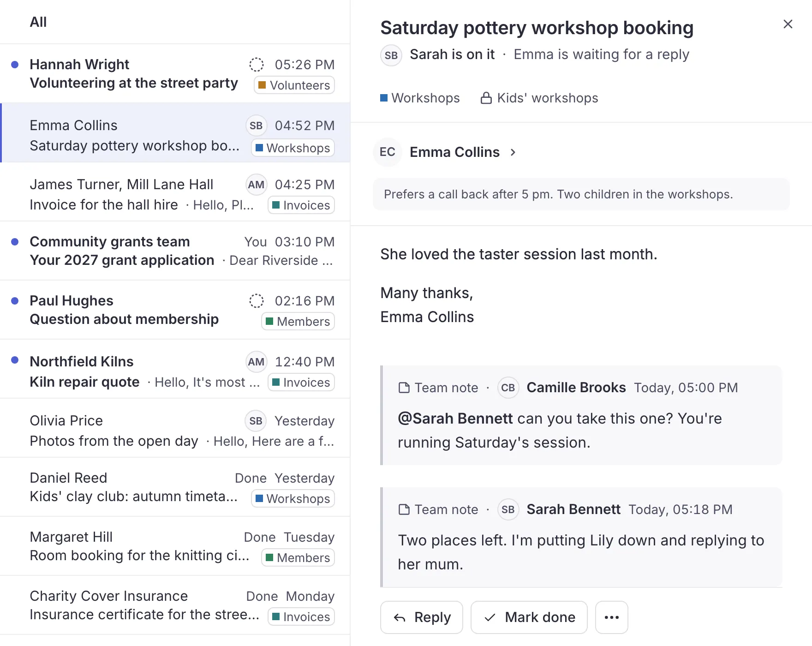
Task: Mark the conversation as done
Action: pyautogui.click(x=529, y=617)
